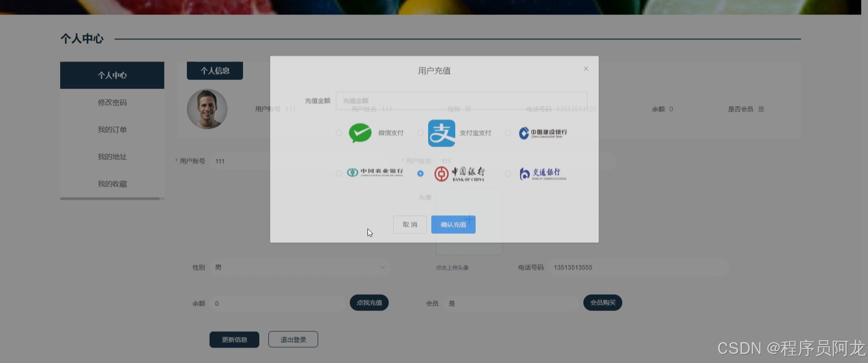Open the 修改密码 sidebar item
The height and width of the screenshot is (363, 868).
click(x=112, y=102)
